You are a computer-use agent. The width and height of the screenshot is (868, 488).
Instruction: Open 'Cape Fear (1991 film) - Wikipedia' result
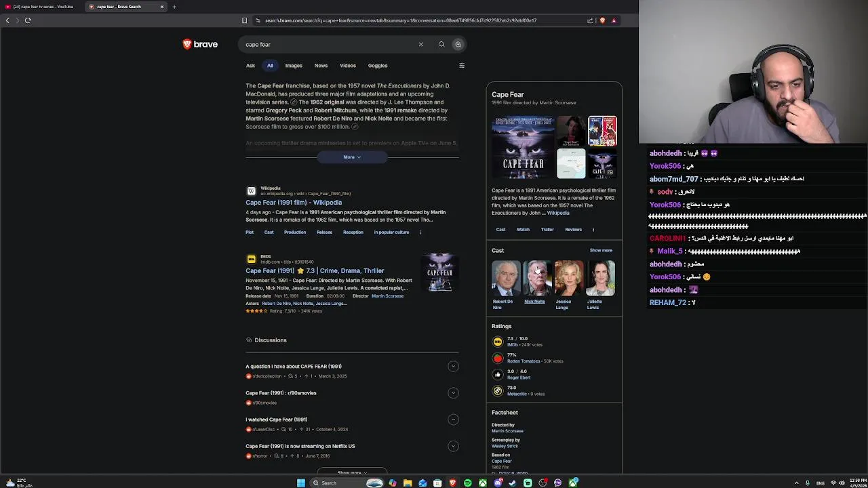pyautogui.click(x=294, y=202)
